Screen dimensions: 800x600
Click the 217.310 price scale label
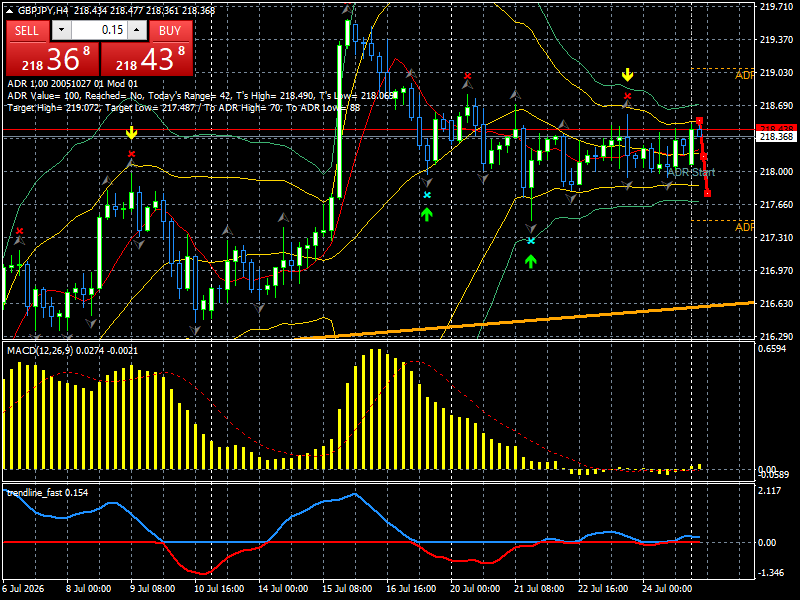[776, 238]
